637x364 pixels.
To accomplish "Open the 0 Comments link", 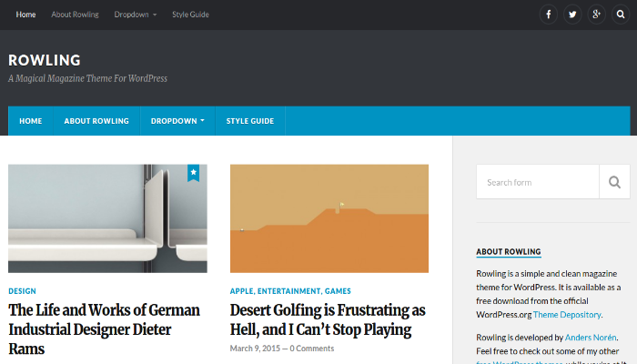I will (312, 349).
